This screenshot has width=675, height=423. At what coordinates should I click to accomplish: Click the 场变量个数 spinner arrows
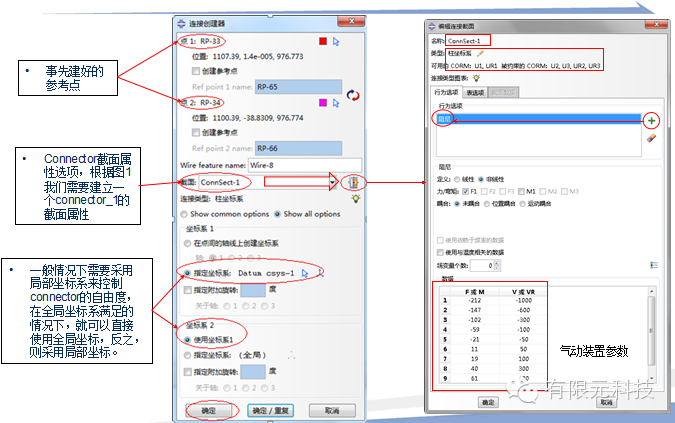[x=497, y=266]
